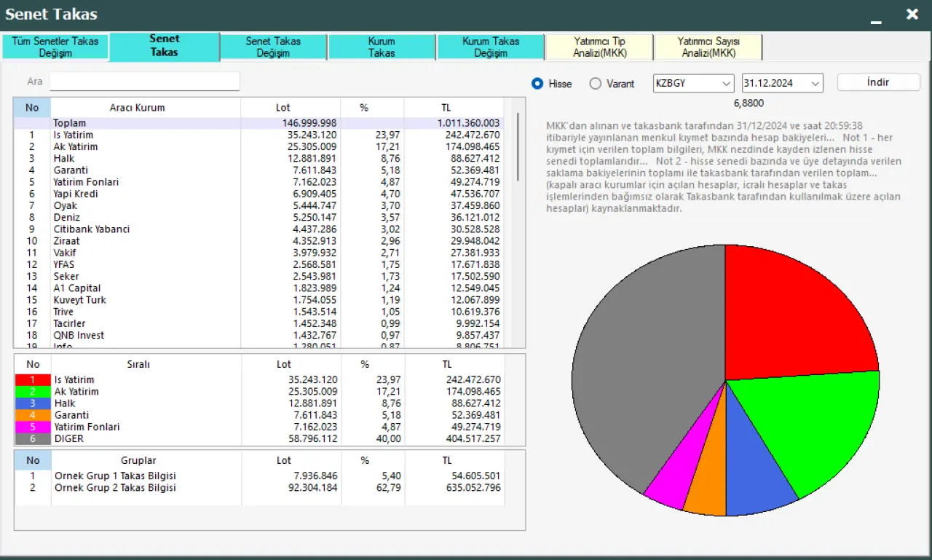Select the QNB Invest row
The image size is (932, 560).
pyautogui.click(x=258, y=335)
